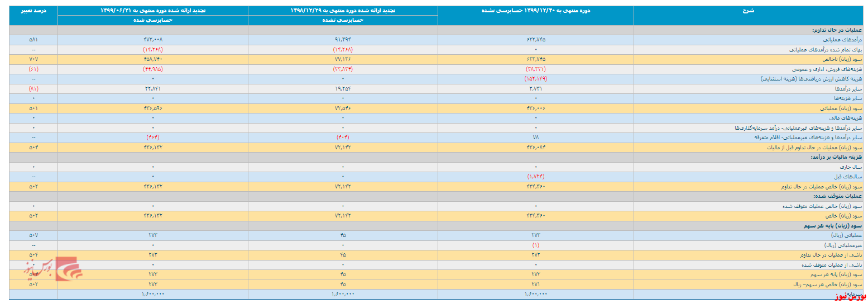Viewport: 868px width, 303px height.
Task: Select header 'دوره منتهی به ۱۳۹۹/۱۲/۳۰ حسابرسی نشده'
Action: (536, 11)
